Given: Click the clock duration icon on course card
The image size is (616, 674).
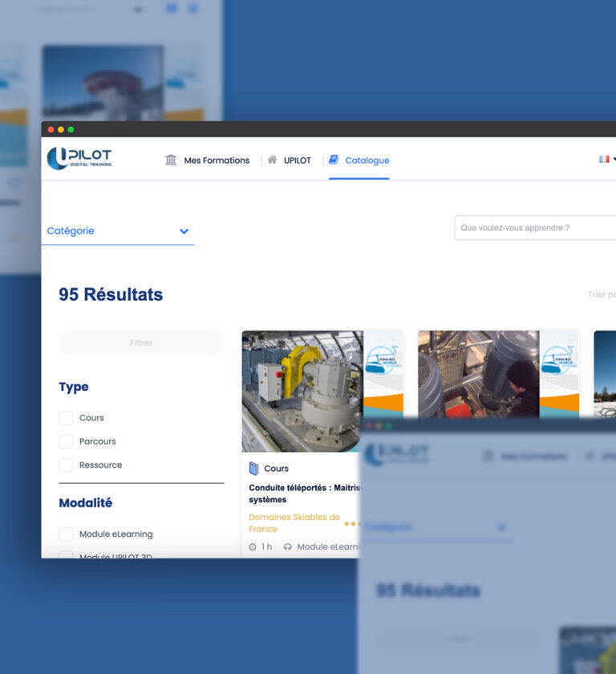Looking at the screenshot, I should tap(253, 547).
